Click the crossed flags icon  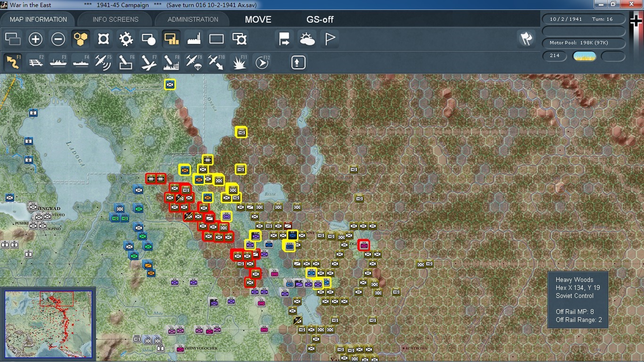(526, 39)
